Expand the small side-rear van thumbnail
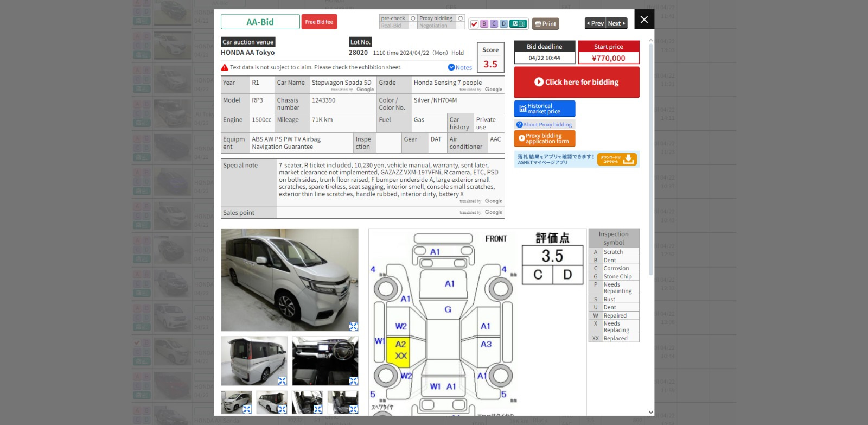This screenshot has width=868, height=425. (282, 409)
